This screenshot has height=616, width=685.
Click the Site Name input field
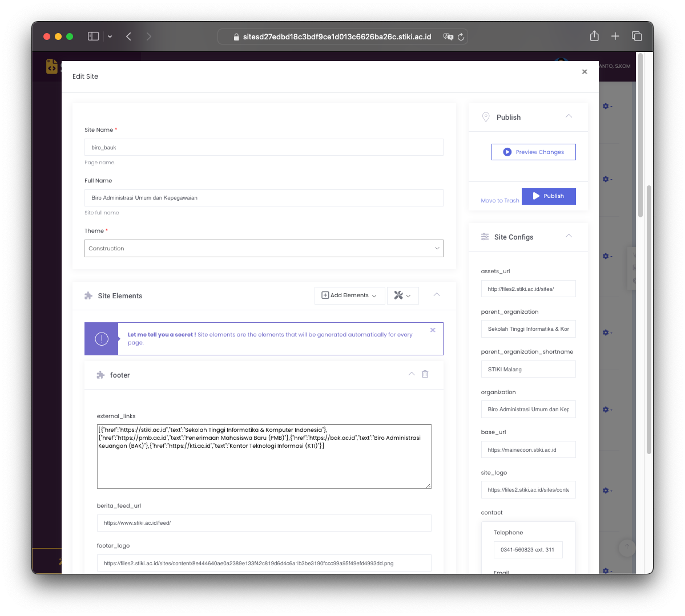point(264,147)
